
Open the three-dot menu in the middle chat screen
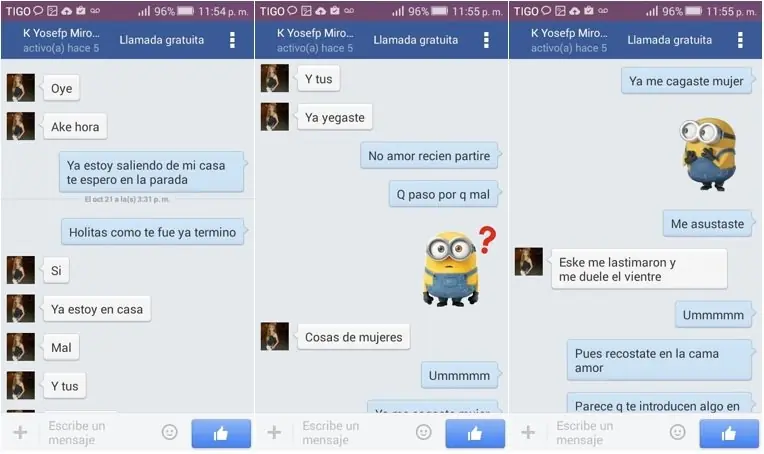486,40
